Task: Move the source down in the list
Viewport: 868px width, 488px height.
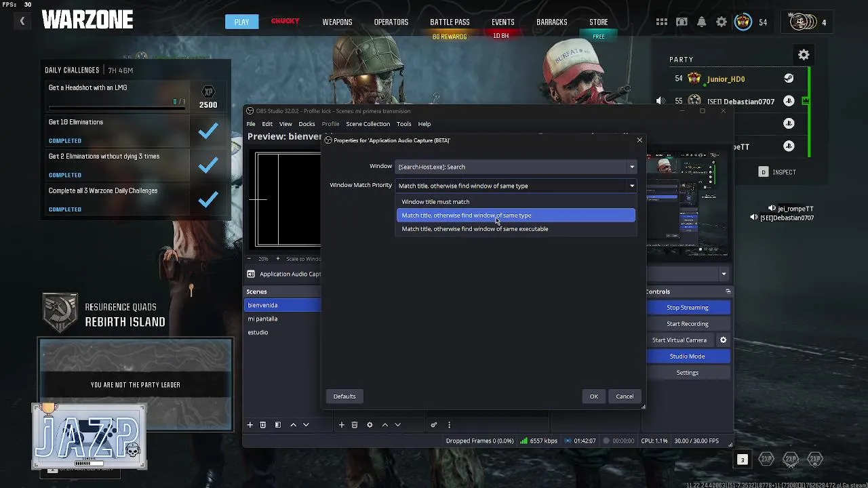Action: pyautogui.click(x=397, y=425)
